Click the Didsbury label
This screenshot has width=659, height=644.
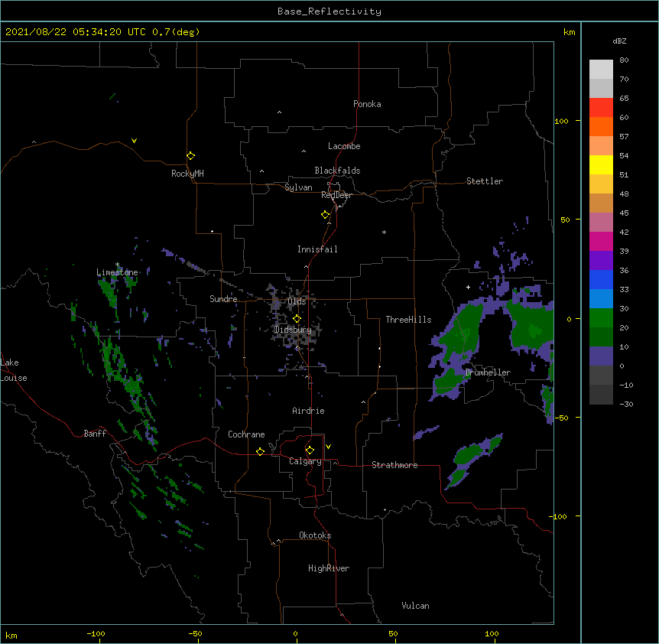click(293, 330)
